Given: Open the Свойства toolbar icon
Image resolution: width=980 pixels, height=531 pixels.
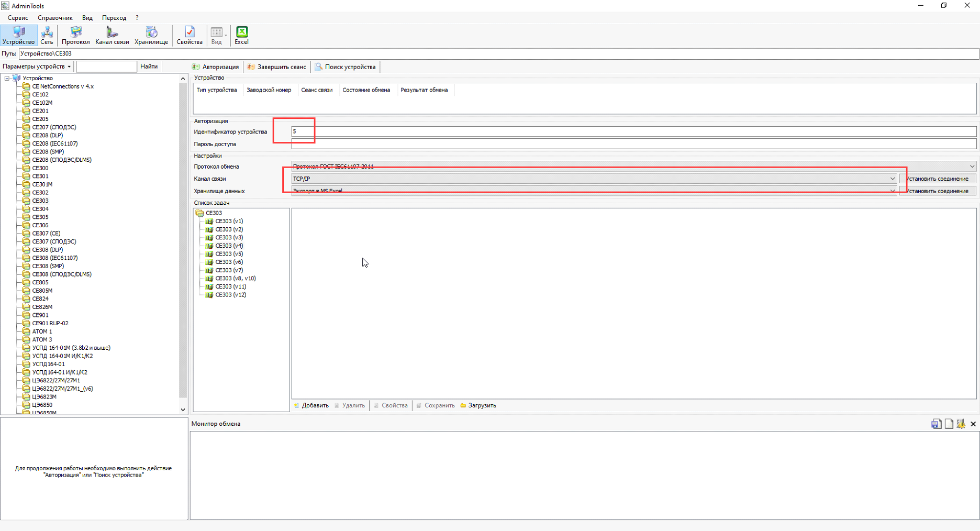Looking at the screenshot, I should (189, 36).
